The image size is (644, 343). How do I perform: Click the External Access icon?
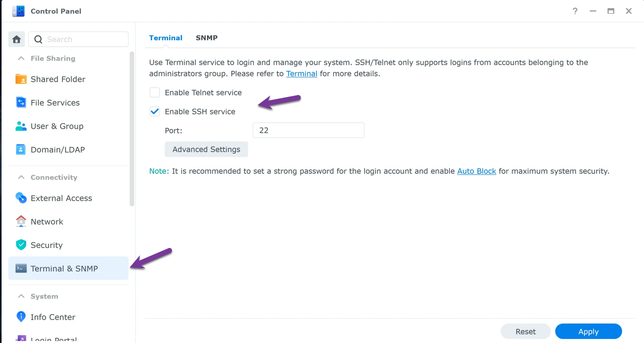point(21,198)
